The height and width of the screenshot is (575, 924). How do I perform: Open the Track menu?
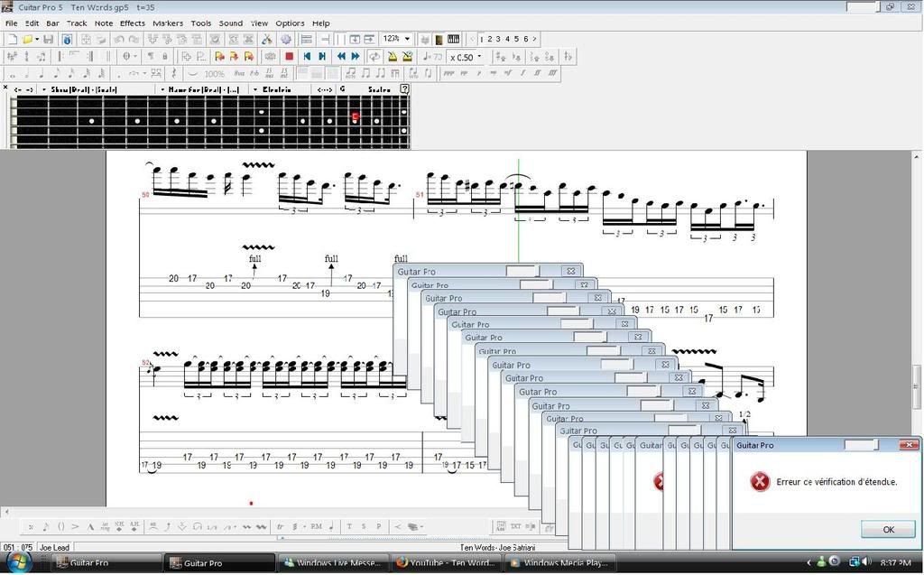pyautogui.click(x=77, y=23)
